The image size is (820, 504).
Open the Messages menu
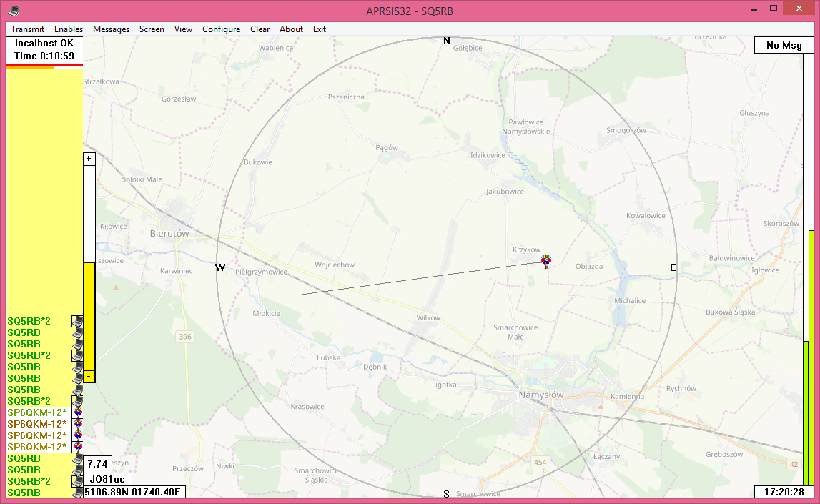(111, 29)
